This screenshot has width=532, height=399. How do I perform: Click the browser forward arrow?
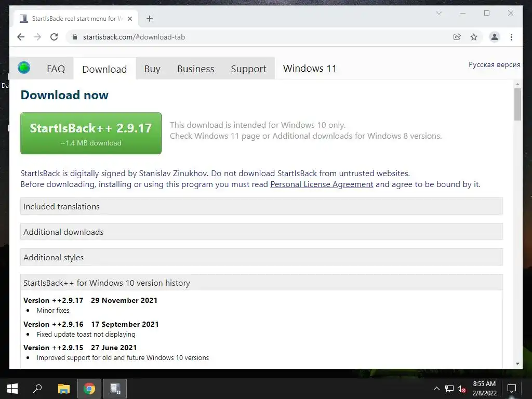[37, 37]
